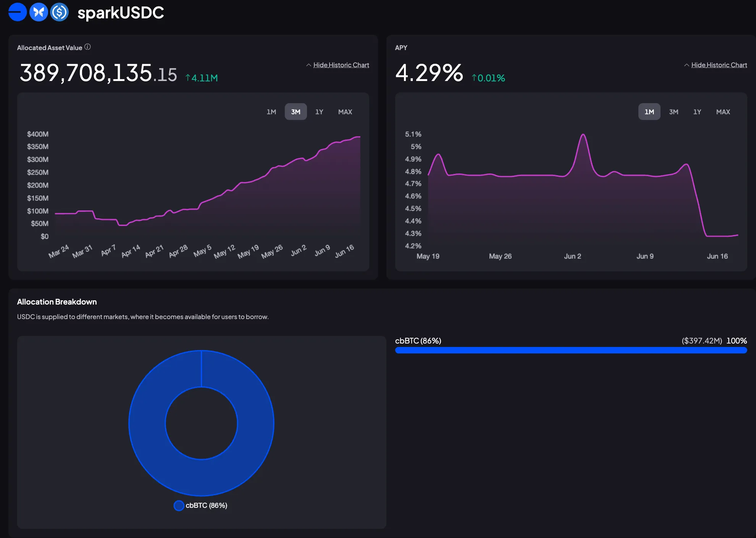The image size is (756, 538).
Task: Select 3M range on asset value chart
Action: tap(296, 112)
